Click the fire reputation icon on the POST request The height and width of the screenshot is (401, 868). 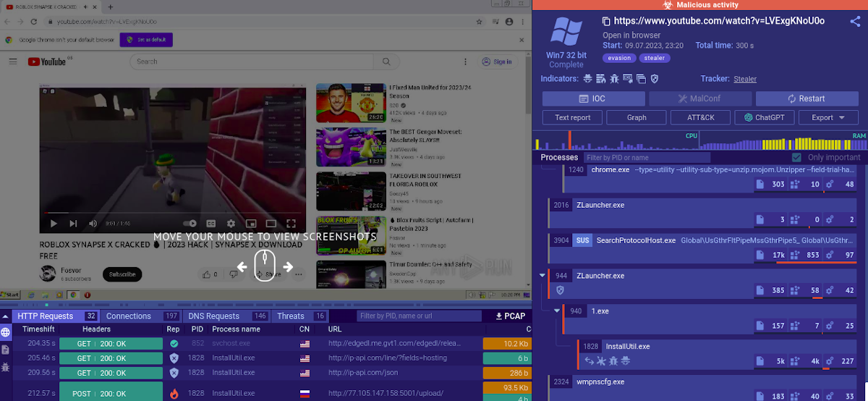(174, 394)
